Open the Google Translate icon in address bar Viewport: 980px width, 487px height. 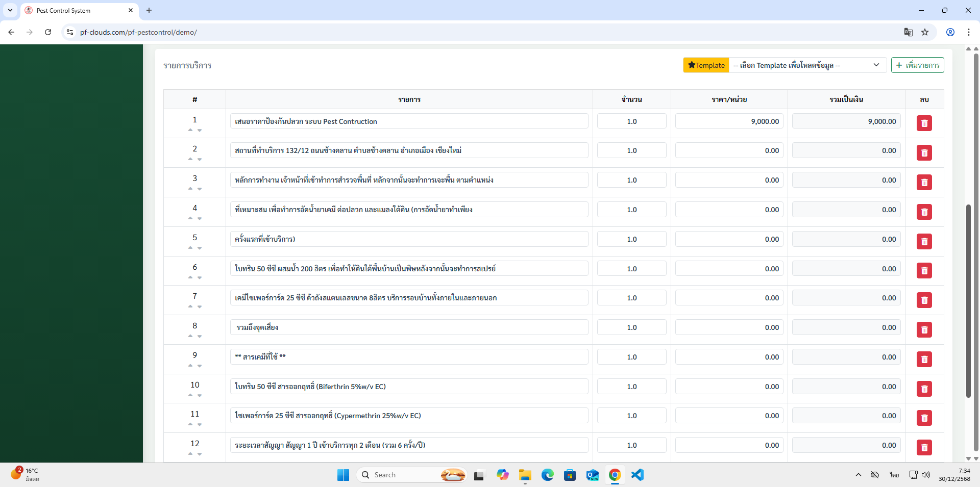[908, 32]
